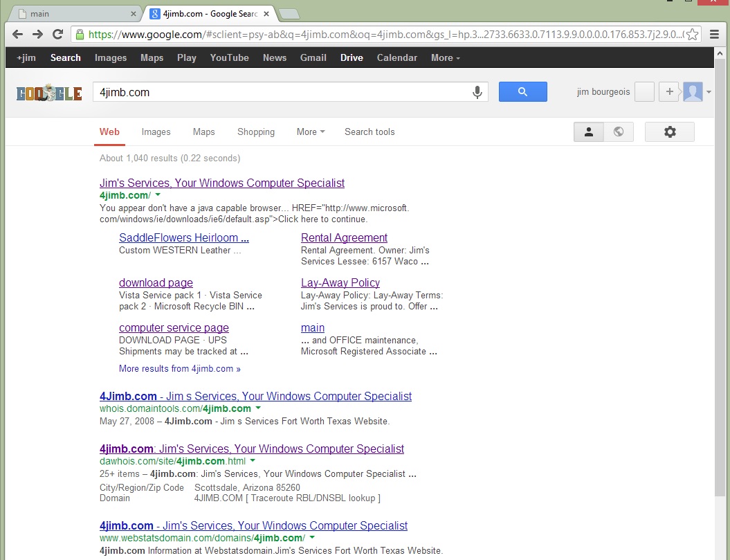Toggle global results globe icon

(619, 132)
